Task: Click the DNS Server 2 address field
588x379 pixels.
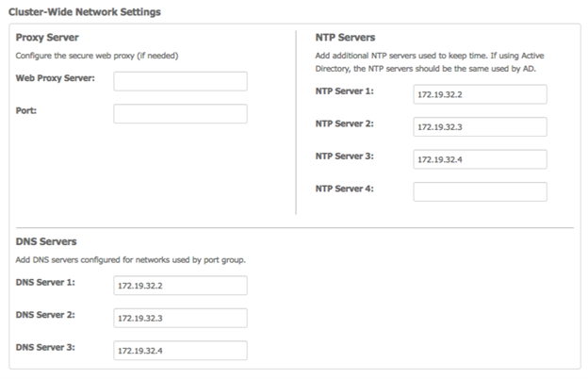Action: (x=180, y=318)
